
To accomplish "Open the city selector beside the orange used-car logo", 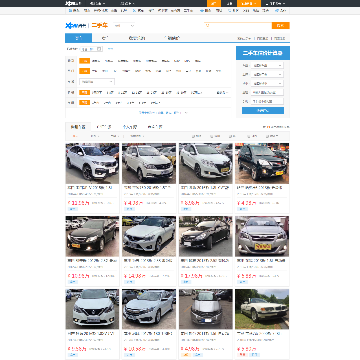I will 124,25.
